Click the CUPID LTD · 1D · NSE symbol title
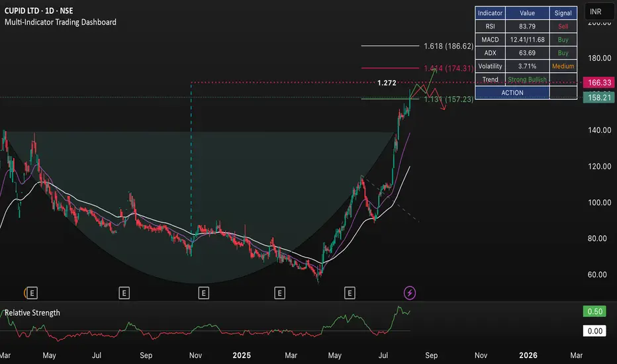Screen dimensions: 617x364 point(38,11)
